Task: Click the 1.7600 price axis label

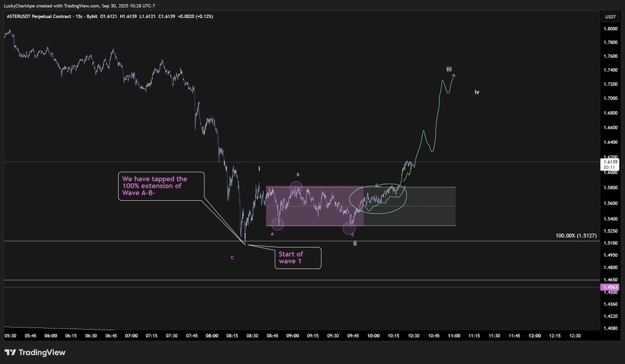Action: point(610,56)
